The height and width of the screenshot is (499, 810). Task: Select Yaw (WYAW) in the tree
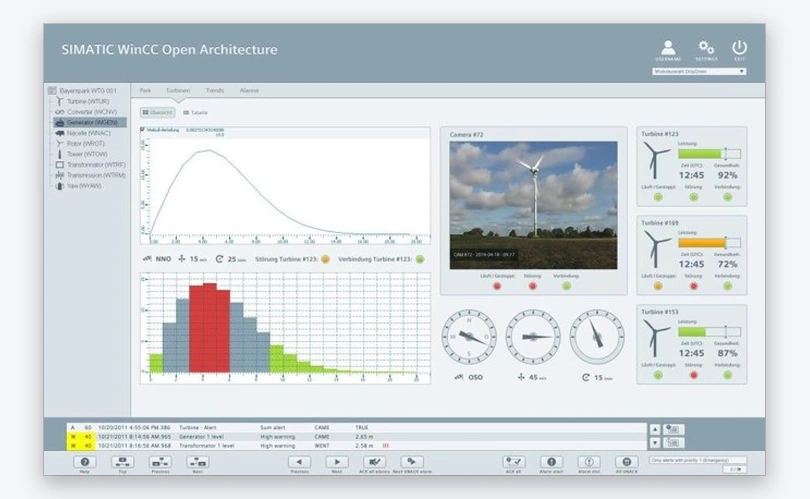coord(79,186)
